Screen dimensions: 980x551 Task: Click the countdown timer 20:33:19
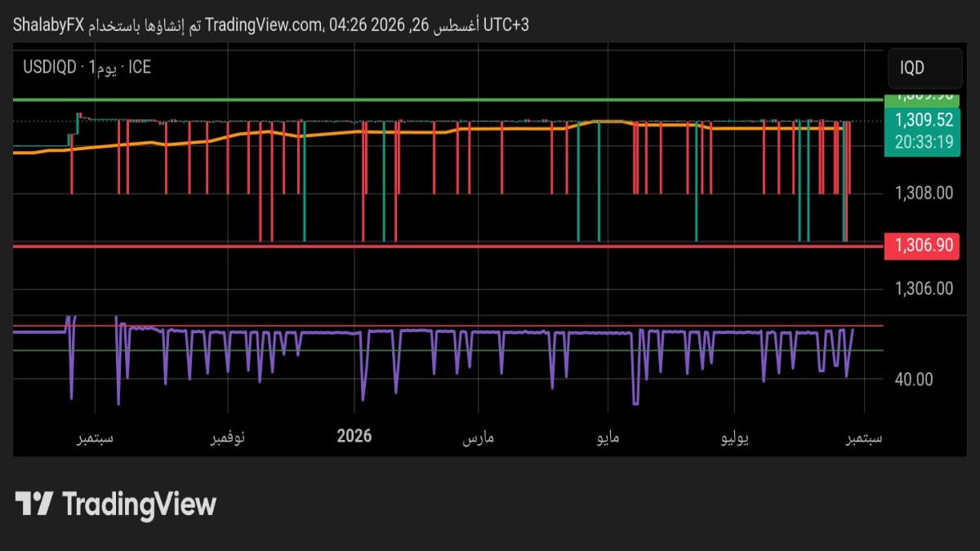(x=924, y=141)
